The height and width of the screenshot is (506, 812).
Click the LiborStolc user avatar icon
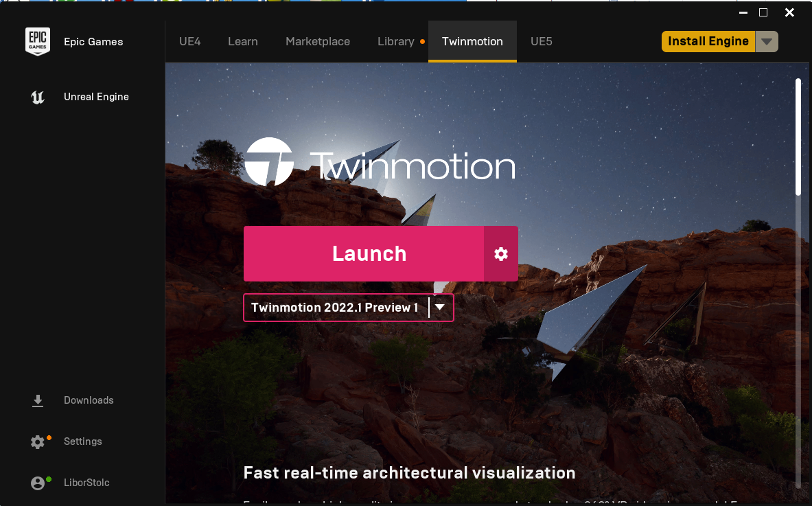point(37,483)
